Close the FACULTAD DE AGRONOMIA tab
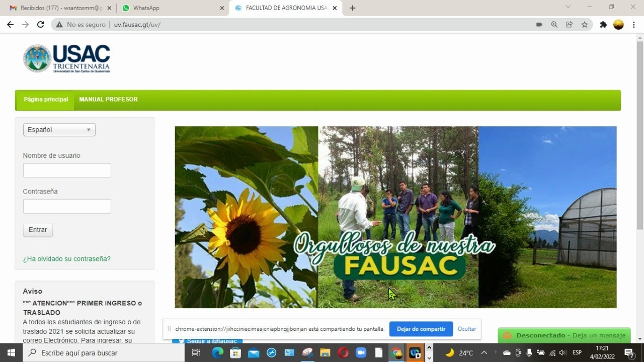 click(x=335, y=8)
